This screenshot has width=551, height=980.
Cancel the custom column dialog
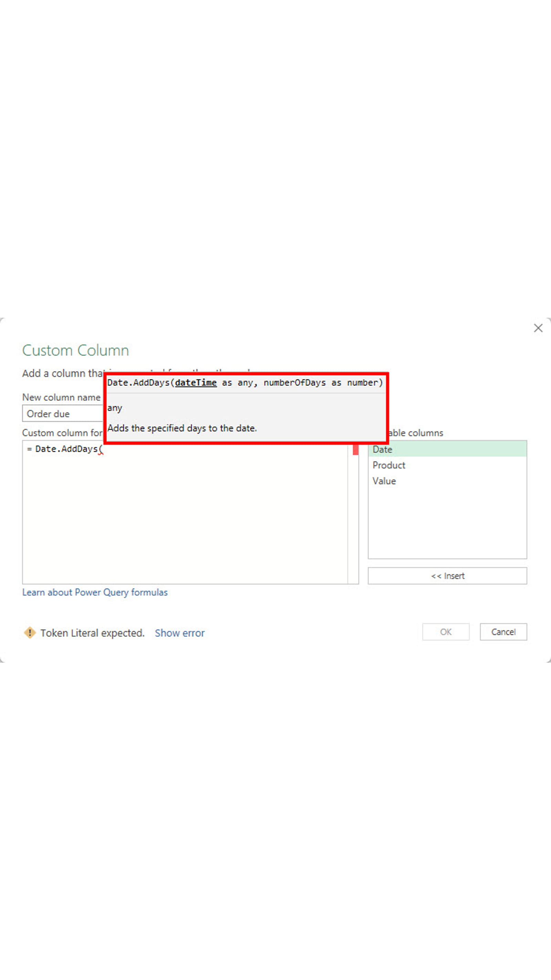click(x=503, y=632)
